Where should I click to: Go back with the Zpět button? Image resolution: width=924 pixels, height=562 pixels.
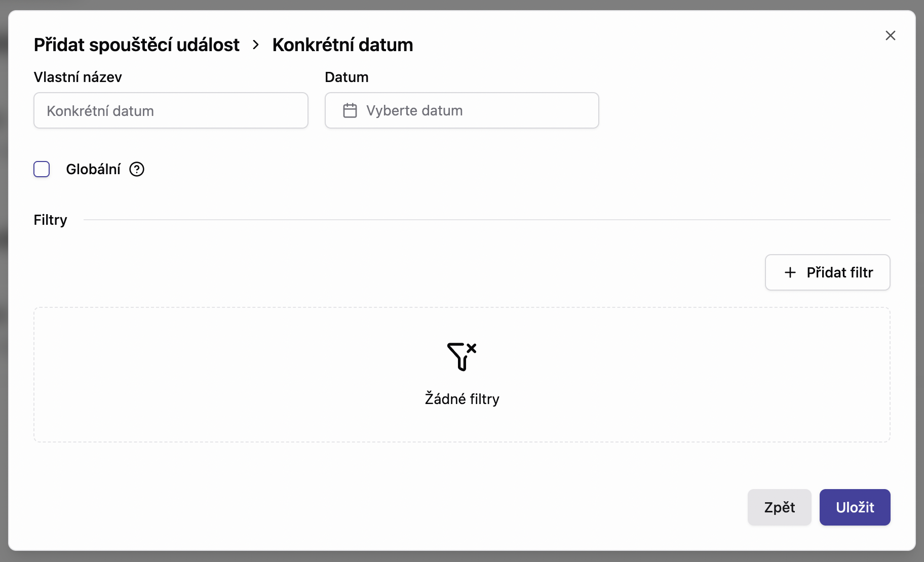[x=779, y=507]
